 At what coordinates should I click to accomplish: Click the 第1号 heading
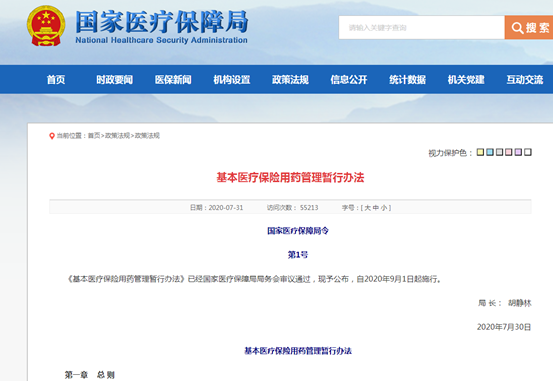298,255
